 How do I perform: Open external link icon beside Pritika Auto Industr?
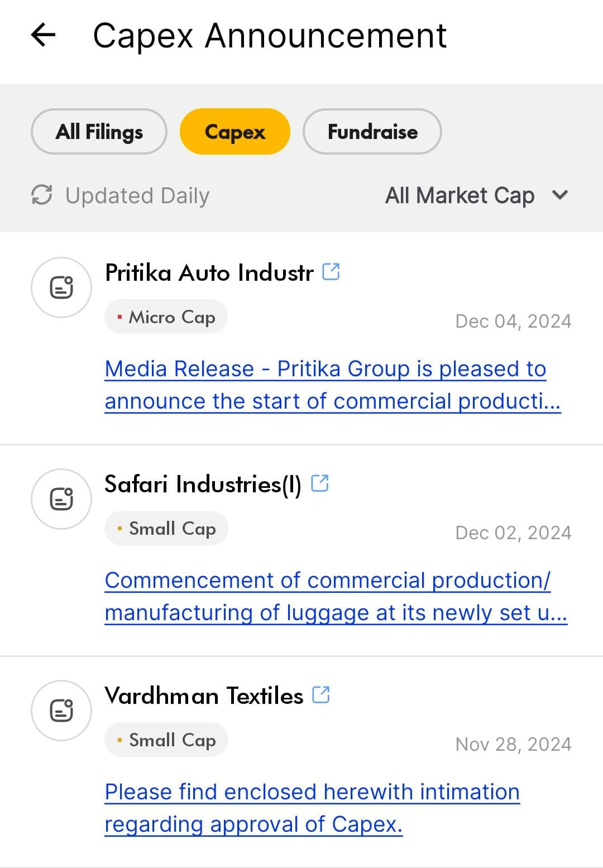[x=331, y=272]
